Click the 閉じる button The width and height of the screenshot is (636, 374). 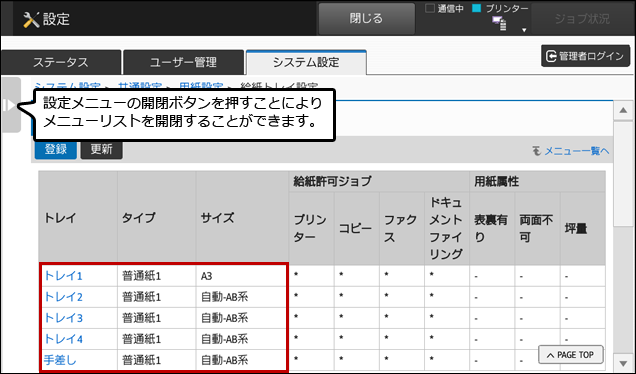tap(366, 19)
